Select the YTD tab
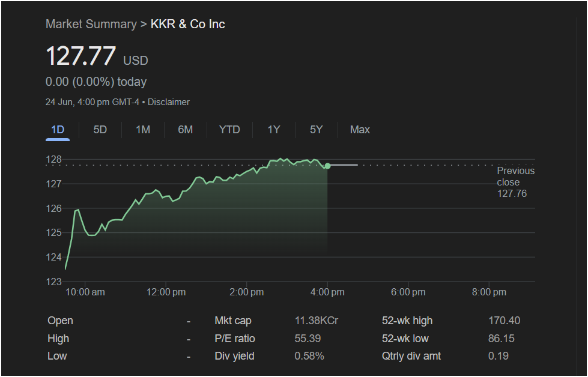The image size is (588, 377). click(x=229, y=130)
